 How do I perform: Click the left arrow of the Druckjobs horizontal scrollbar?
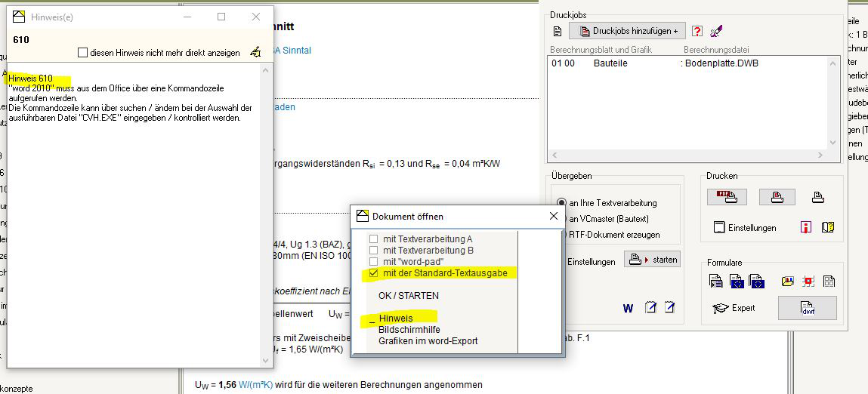click(x=554, y=155)
